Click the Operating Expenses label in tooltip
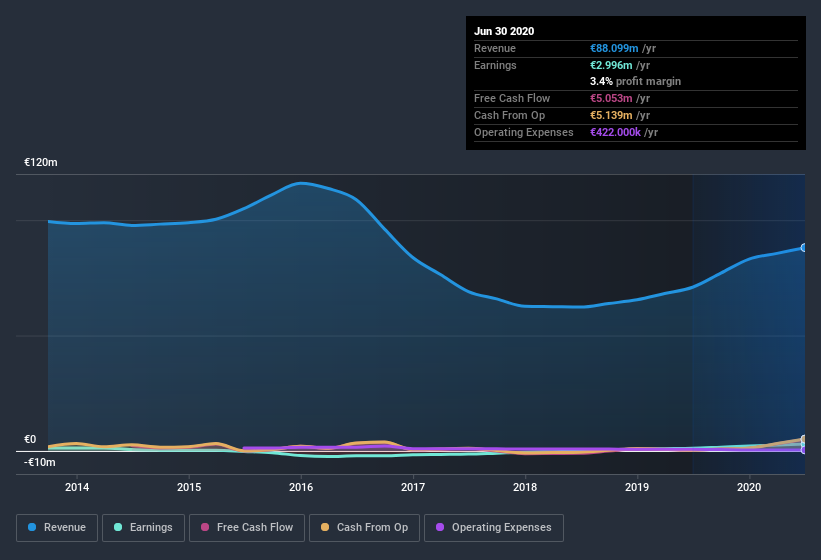Screen dimensions: 821x560 524,132
